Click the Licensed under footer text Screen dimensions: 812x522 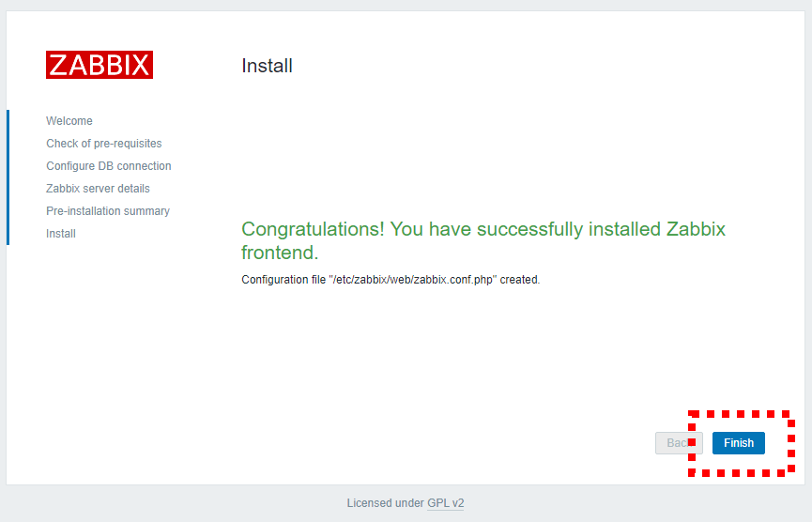[x=385, y=503]
